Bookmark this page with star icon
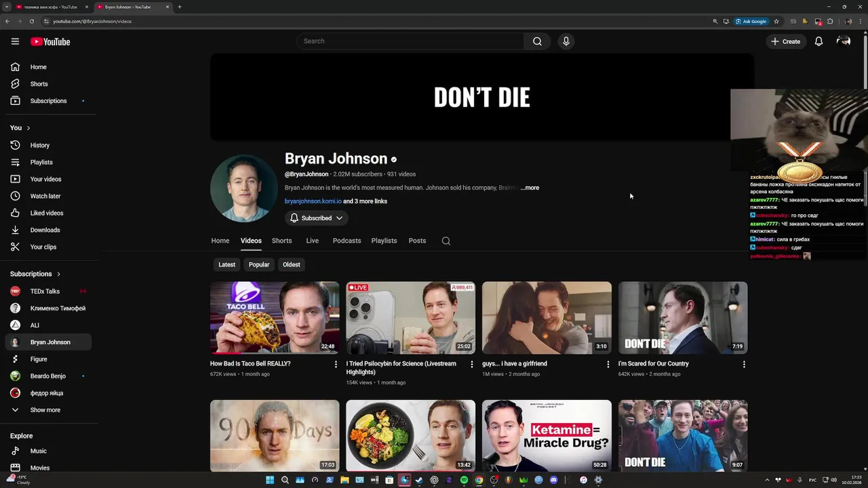 tap(776, 21)
